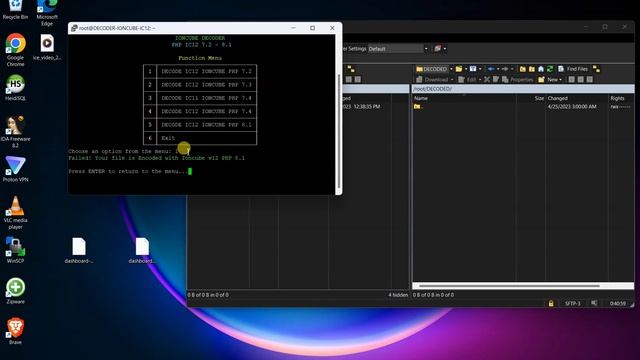The width and height of the screenshot is (640, 360).
Task: Click the Find Files button
Action: (x=573, y=69)
